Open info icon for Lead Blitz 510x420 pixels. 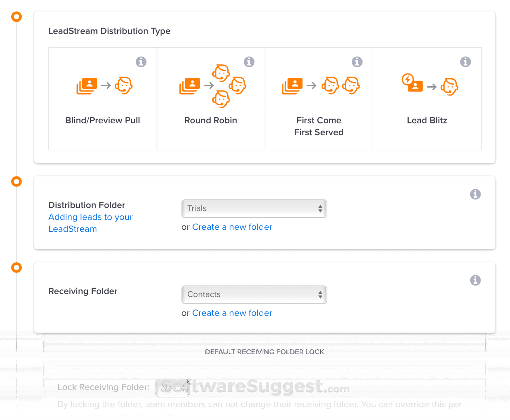(x=465, y=62)
